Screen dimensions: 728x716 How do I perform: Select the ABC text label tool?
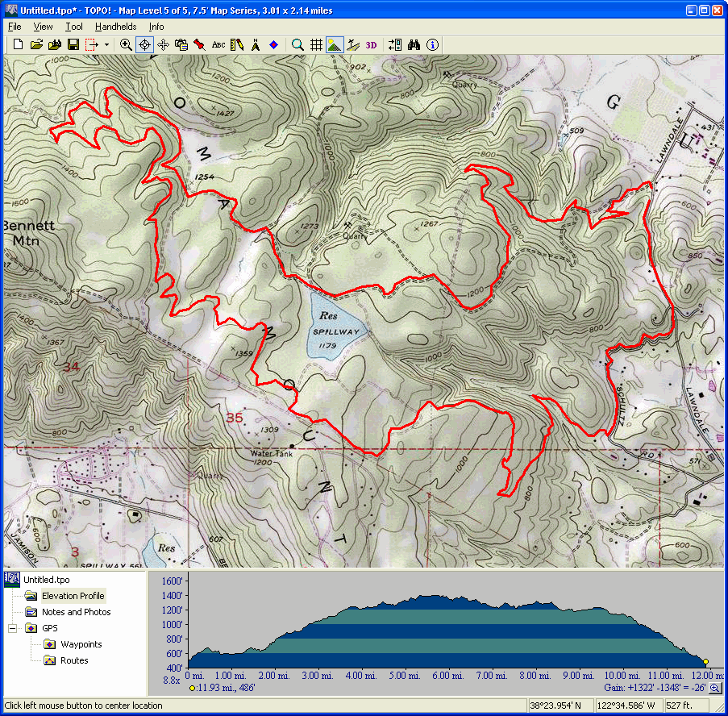click(218, 45)
